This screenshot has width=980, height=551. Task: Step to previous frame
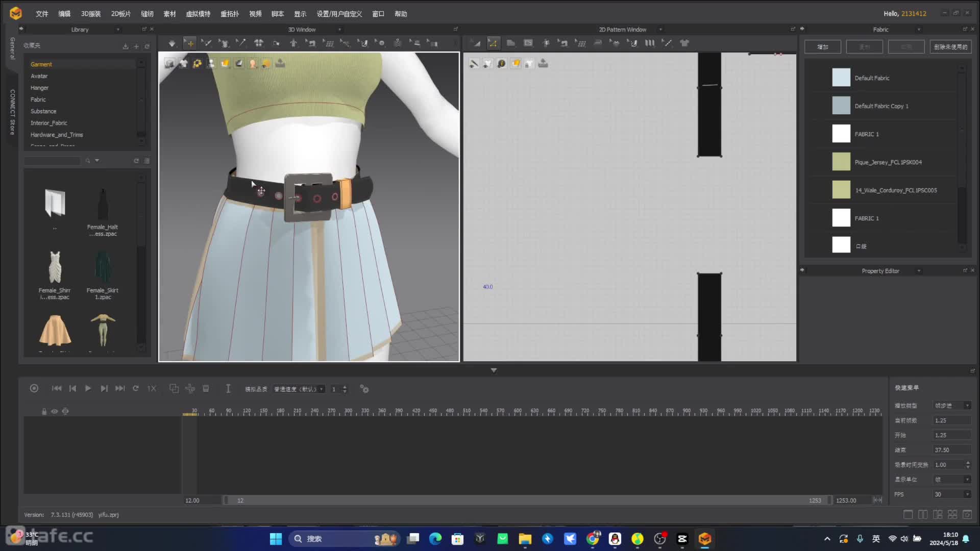pos(72,389)
